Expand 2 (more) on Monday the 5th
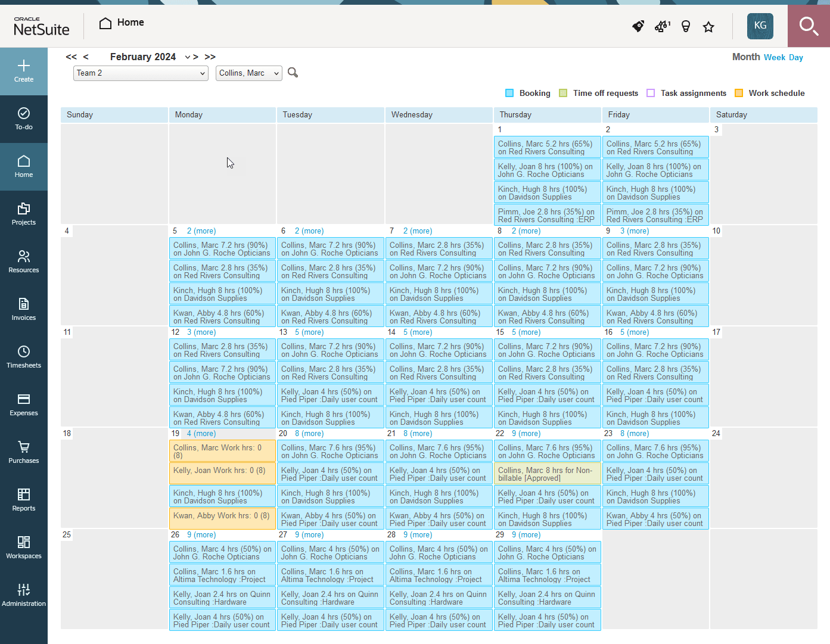The image size is (830, 644). click(x=201, y=231)
